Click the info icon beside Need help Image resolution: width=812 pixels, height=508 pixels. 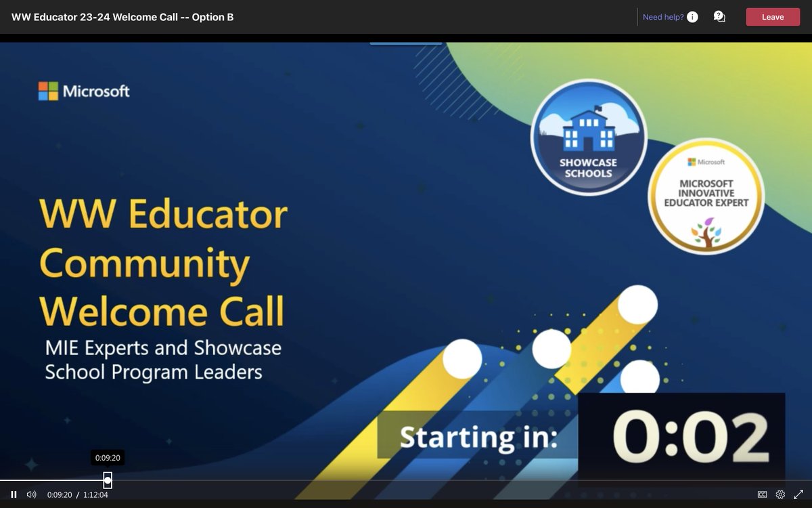[x=692, y=17]
